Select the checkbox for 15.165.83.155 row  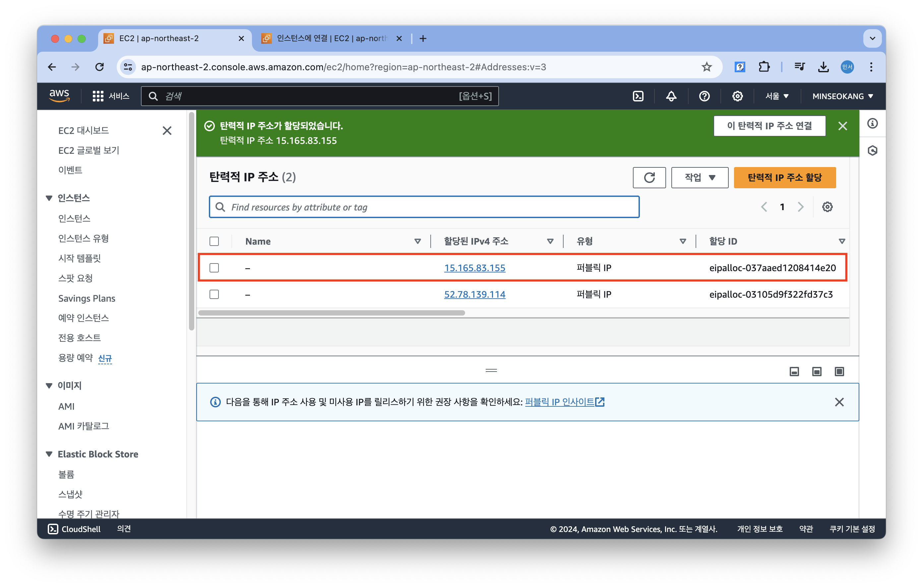[214, 267]
